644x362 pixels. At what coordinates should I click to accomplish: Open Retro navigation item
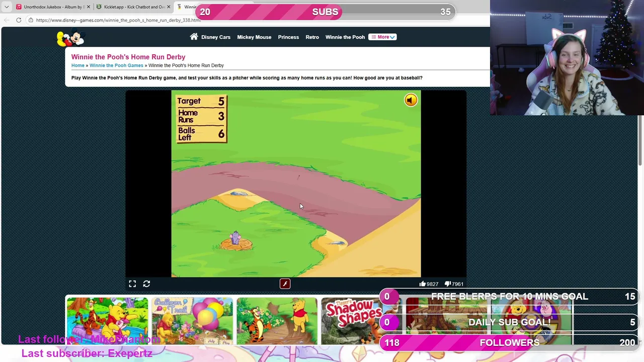[x=312, y=37]
